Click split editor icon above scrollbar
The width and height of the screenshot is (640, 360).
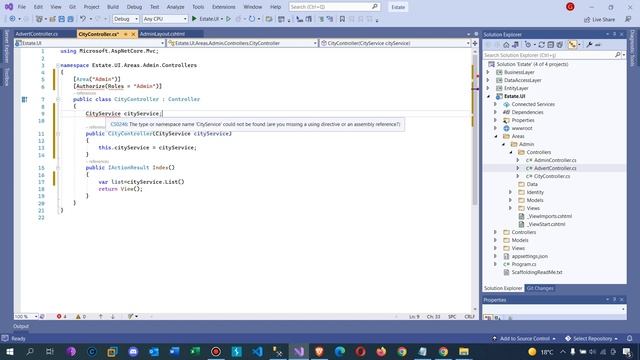point(475,43)
